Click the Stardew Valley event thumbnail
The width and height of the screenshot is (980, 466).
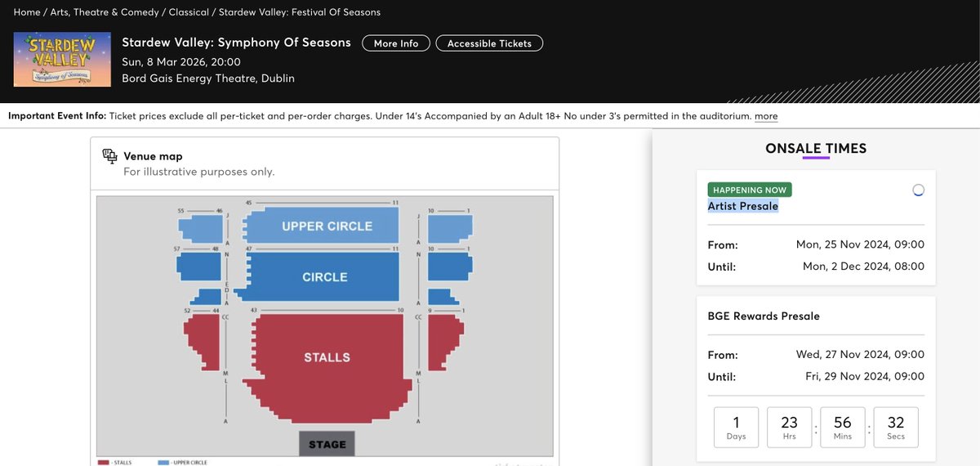pos(62,60)
